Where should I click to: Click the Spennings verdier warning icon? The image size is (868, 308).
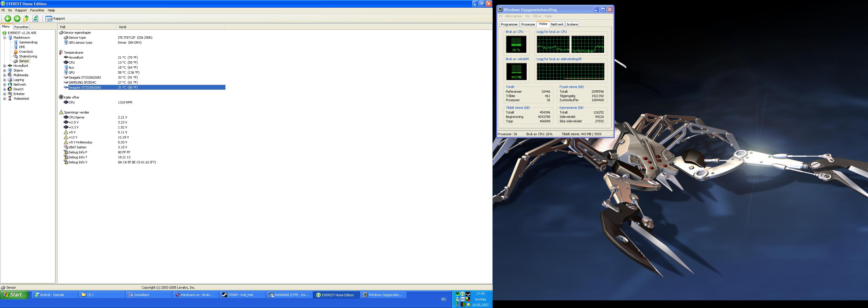pyautogui.click(x=61, y=112)
